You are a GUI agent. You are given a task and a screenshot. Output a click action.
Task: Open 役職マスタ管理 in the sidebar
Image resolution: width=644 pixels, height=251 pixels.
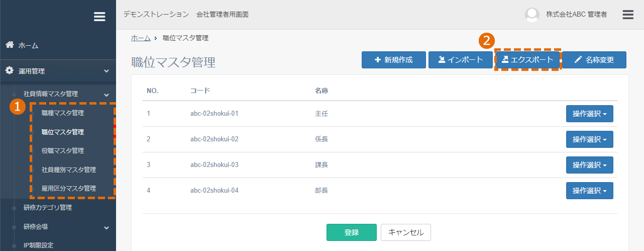[x=63, y=150]
